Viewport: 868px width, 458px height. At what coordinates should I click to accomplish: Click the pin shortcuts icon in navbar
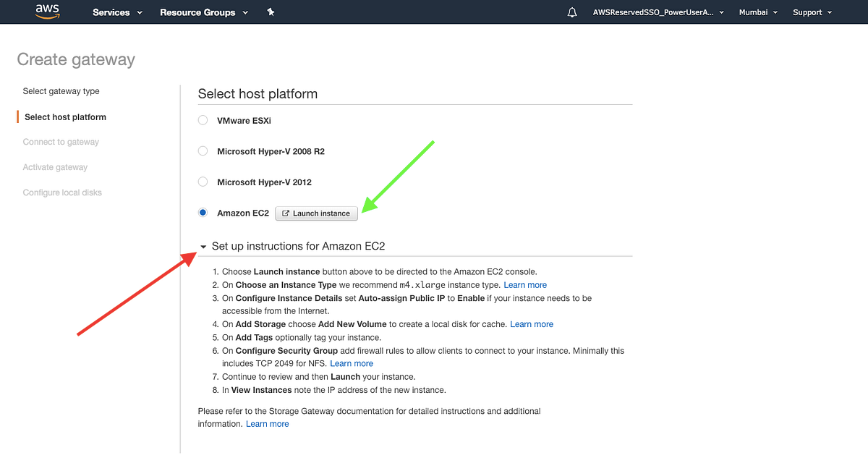tap(271, 12)
